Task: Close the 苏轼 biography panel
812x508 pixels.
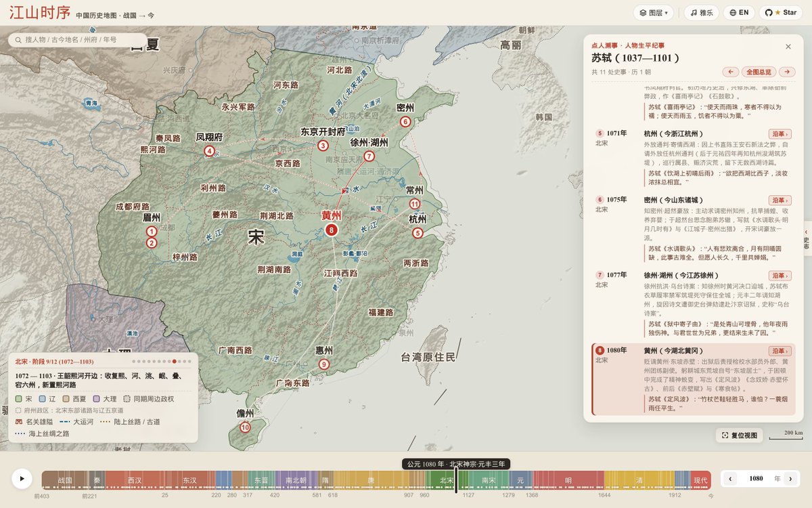Action: click(788, 47)
